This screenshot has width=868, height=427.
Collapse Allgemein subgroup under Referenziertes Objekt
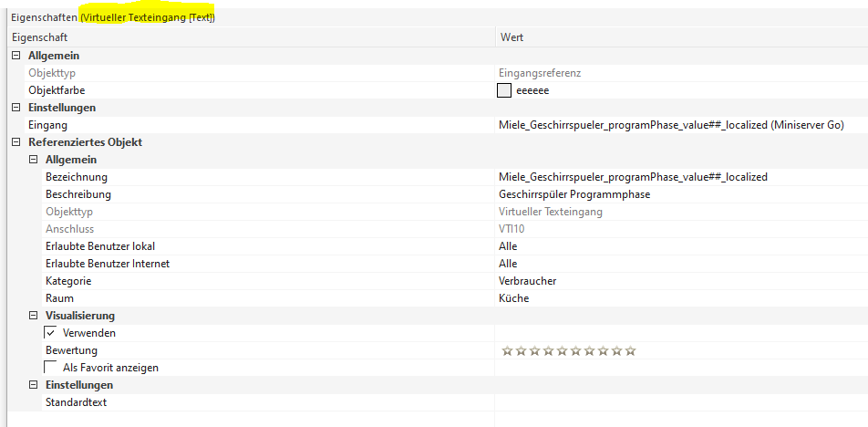(x=34, y=160)
